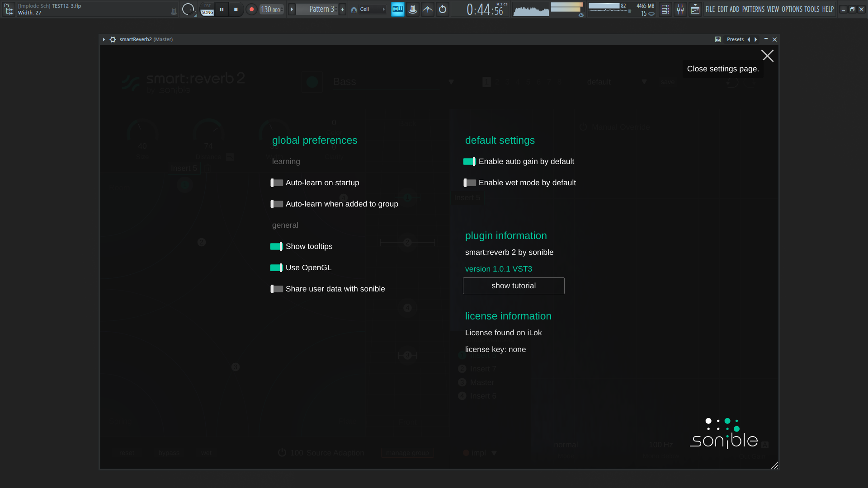This screenshot has width=868, height=488.
Task: Disable the Show tooltips switch
Action: coord(277,246)
